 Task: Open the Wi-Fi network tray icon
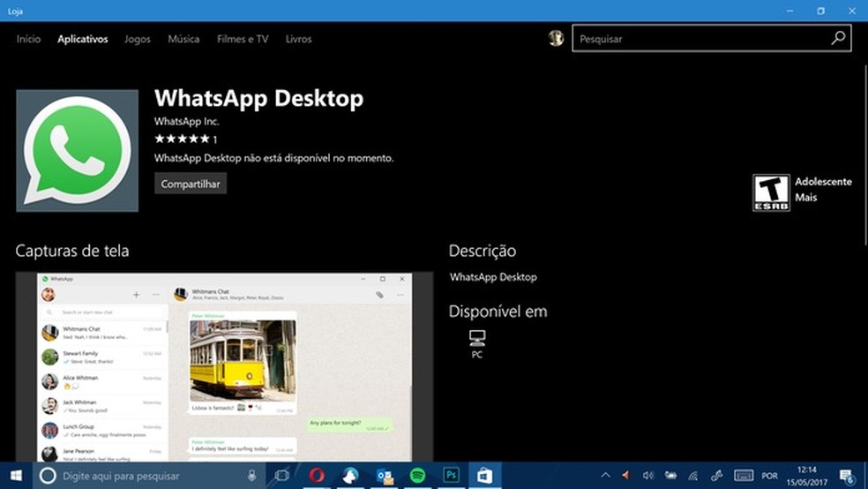click(693, 475)
